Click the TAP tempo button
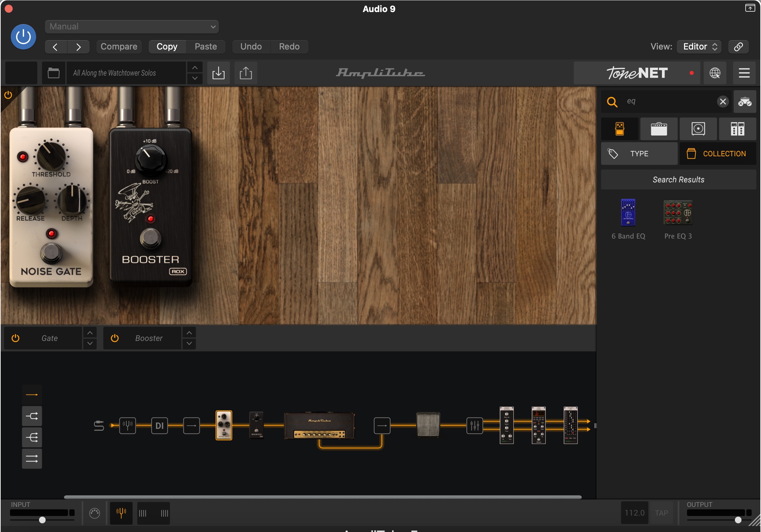The height and width of the screenshot is (532, 761). point(661,513)
